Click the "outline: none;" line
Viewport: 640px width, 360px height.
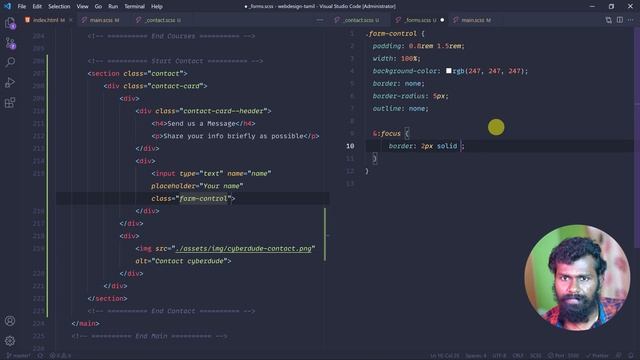400,109
